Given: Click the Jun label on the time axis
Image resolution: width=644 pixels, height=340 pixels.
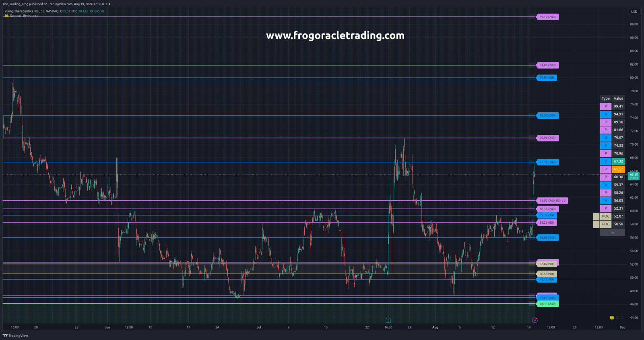Looking at the screenshot, I should pos(107,328).
